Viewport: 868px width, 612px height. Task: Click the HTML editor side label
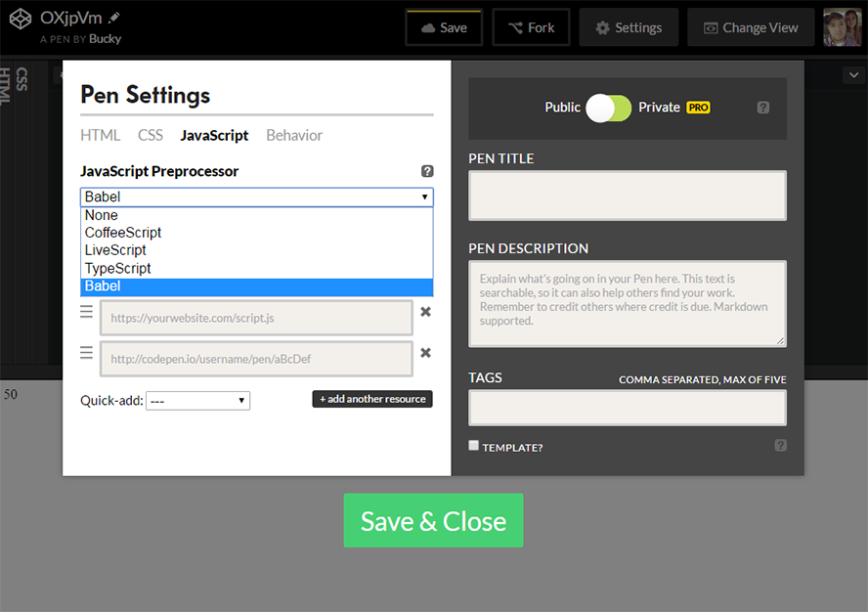pyautogui.click(x=5, y=86)
